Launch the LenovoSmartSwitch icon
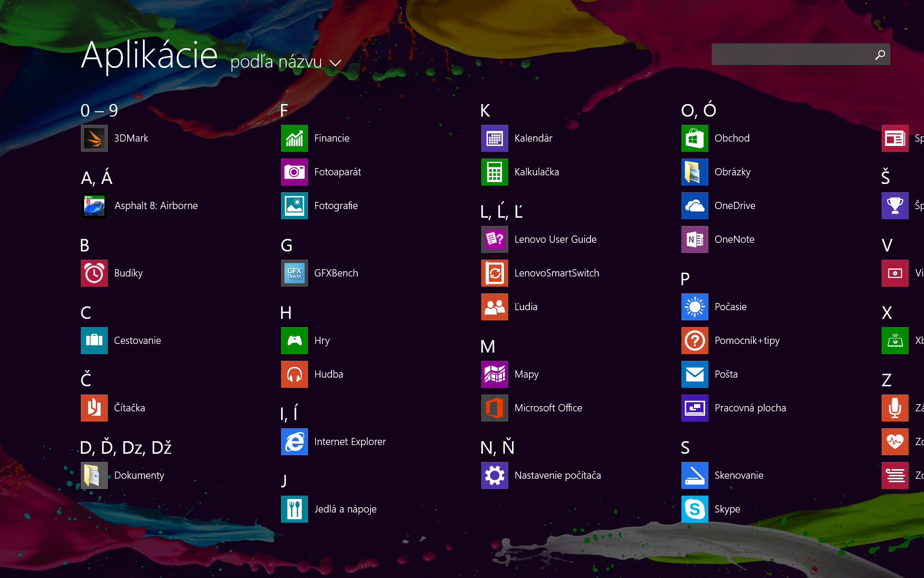 click(495, 273)
